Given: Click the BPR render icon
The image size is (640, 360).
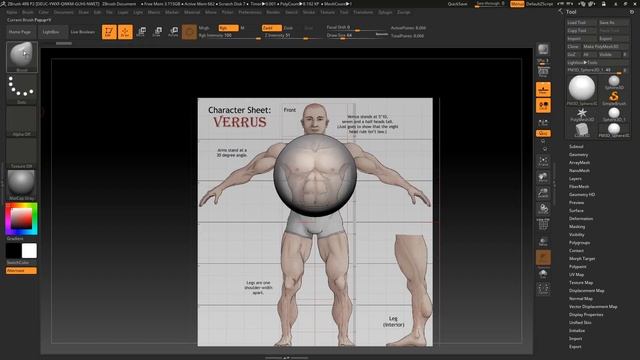Looking at the screenshot, I should [x=543, y=50].
